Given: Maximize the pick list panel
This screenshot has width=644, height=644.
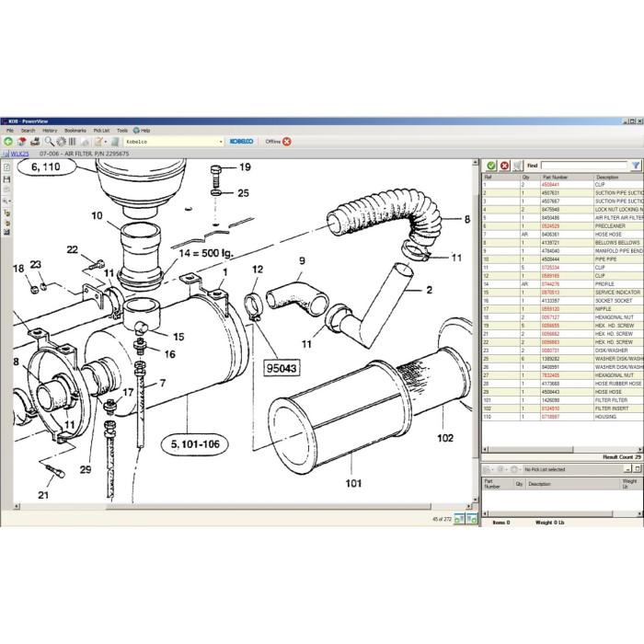Looking at the screenshot, I should point(638,468).
